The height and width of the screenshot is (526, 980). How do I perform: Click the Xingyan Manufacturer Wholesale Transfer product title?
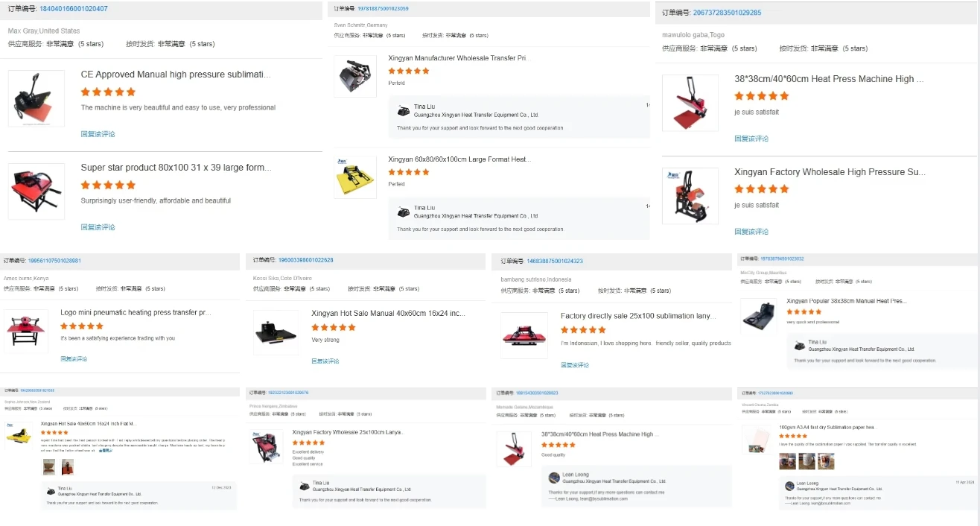click(456, 58)
